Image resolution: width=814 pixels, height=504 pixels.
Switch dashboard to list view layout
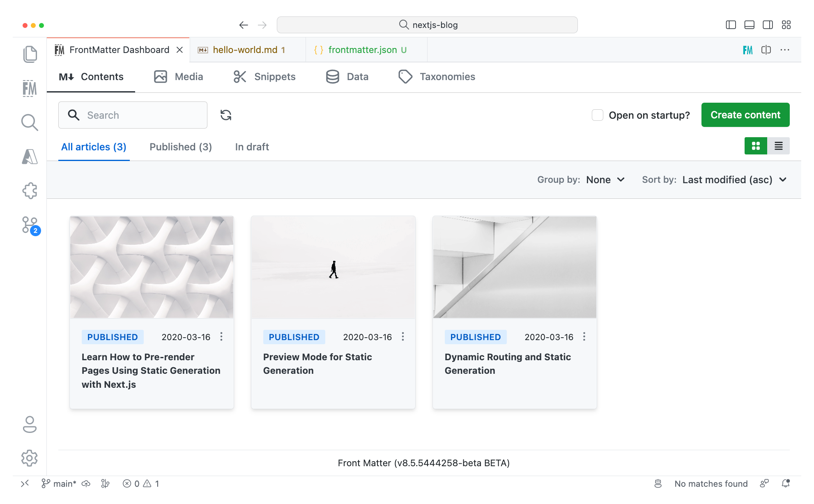pyautogui.click(x=779, y=146)
